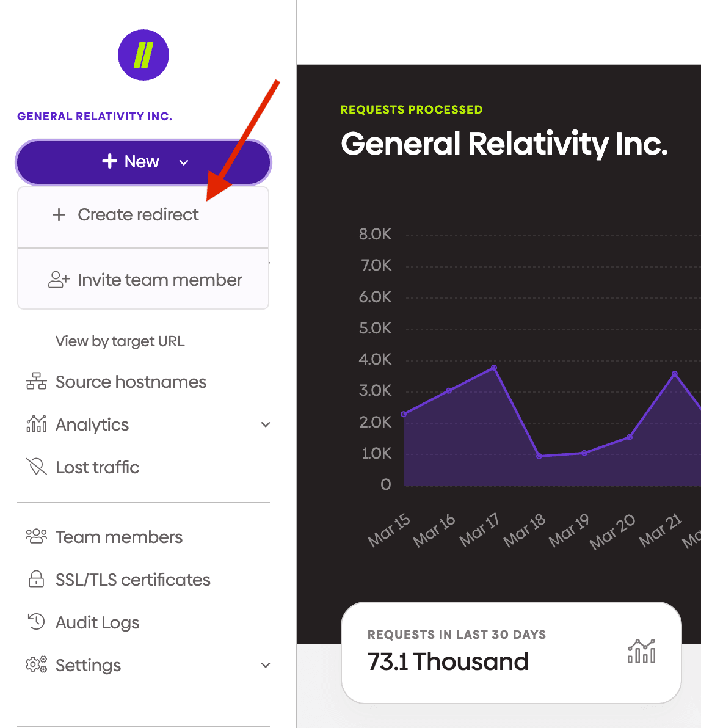Click the Settings gear icon
Screen dimensions: 701x728
pyautogui.click(x=36, y=664)
